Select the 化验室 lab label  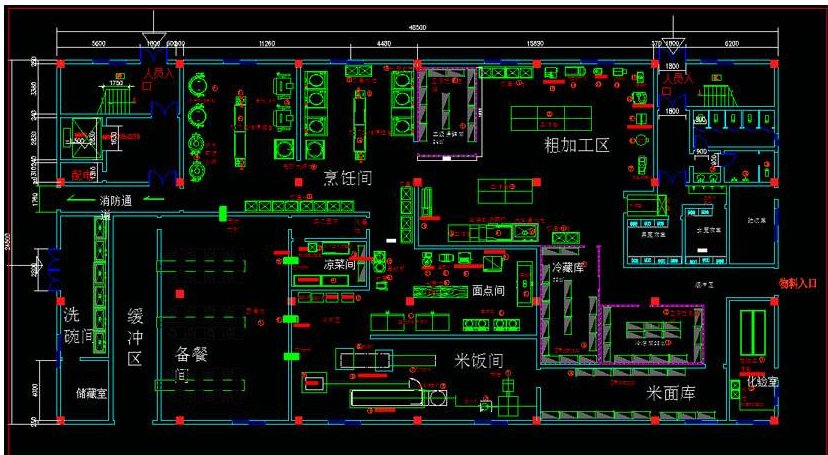pos(762,381)
